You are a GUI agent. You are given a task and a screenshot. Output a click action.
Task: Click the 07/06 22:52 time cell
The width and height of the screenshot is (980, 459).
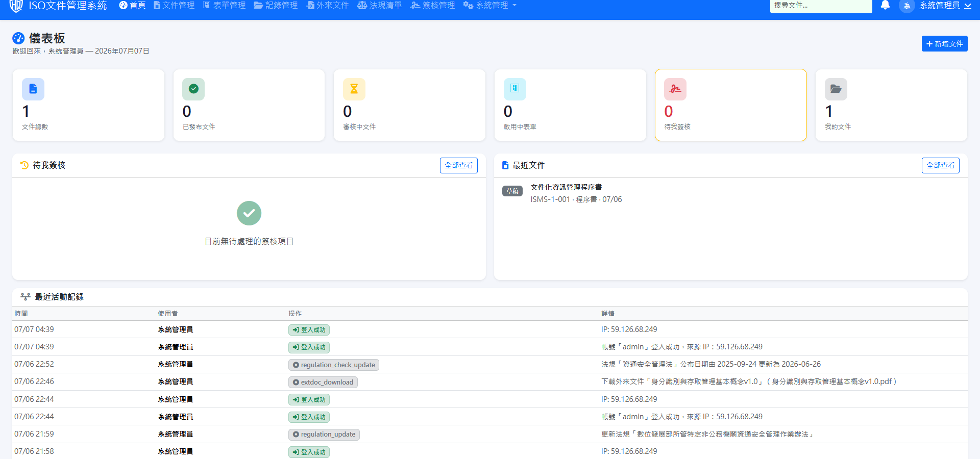click(34, 364)
